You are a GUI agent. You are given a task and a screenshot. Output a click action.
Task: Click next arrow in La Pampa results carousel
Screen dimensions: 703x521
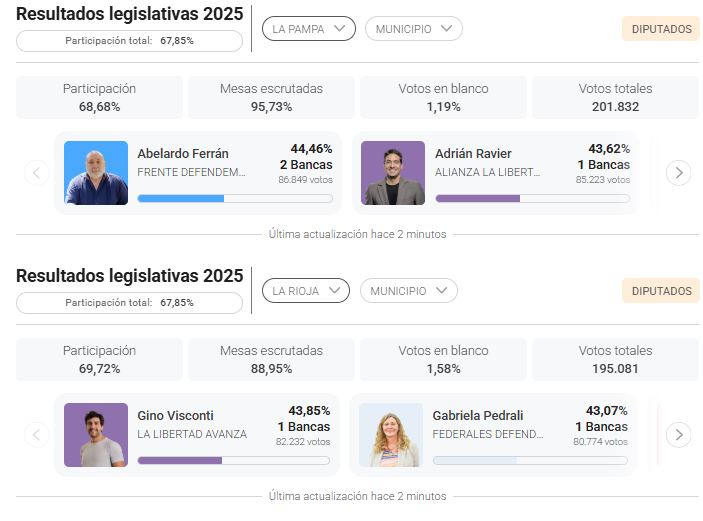678,173
